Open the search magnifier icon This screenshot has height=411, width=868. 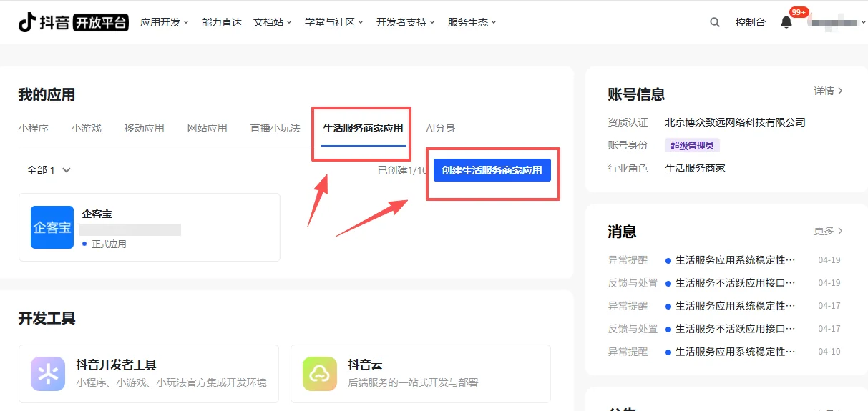tap(715, 22)
